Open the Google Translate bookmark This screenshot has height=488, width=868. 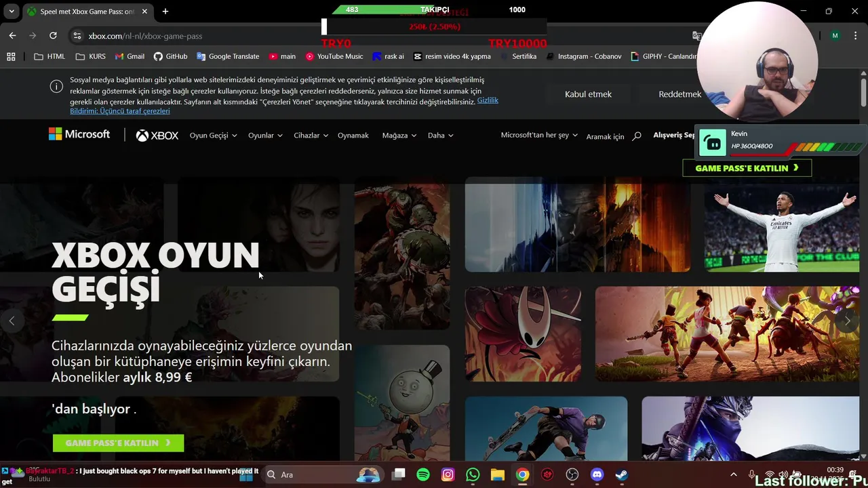228,56
